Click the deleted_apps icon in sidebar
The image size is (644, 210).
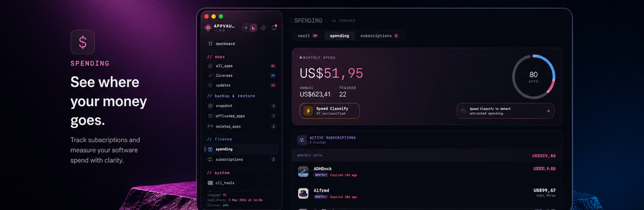point(211,126)
